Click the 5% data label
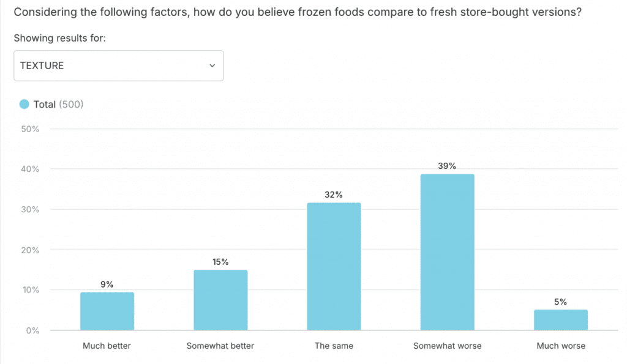Image resolution: width=627 pixels, height=364 pixels. pos(560,302)
